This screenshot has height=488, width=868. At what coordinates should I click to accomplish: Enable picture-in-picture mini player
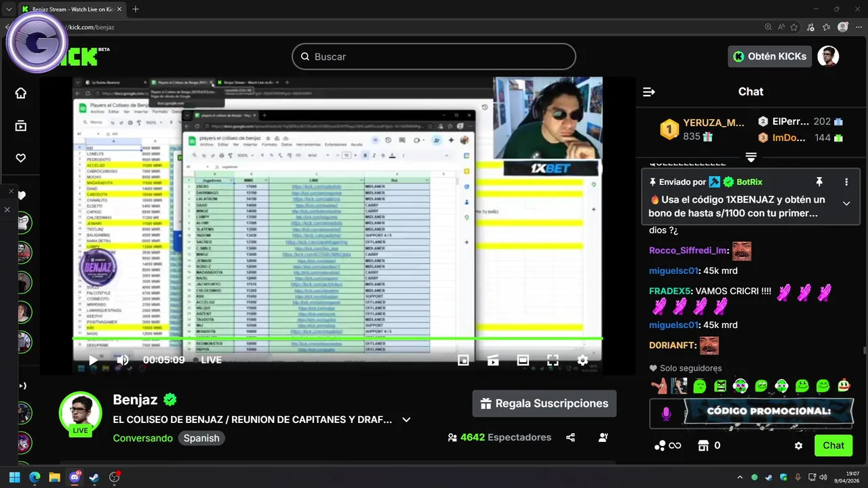pyautogui.click(x=463, y=361)
